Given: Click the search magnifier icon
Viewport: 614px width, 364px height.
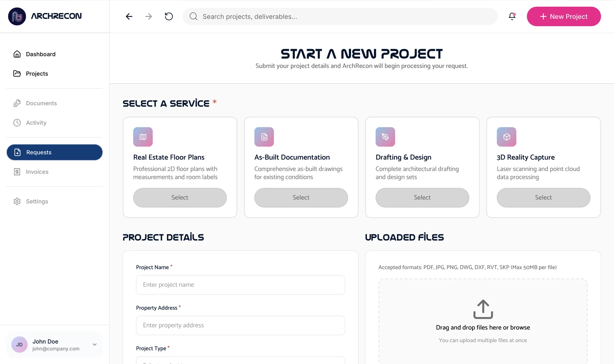Looking at the screenshot, I should [193, 16].
